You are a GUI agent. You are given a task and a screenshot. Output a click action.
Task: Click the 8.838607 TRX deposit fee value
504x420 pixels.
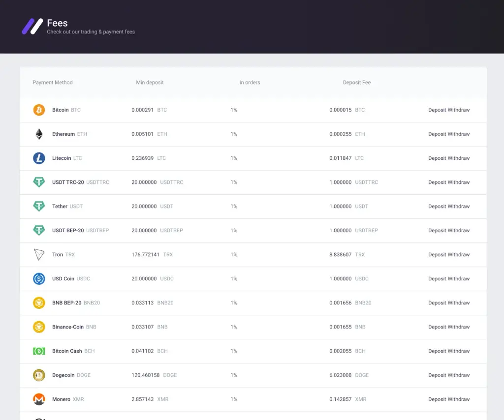347,254
